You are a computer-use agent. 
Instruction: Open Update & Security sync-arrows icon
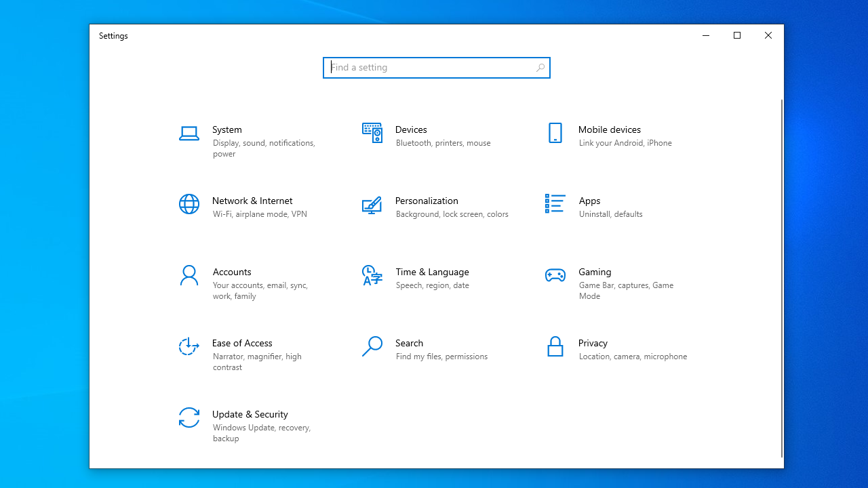(189, 418)
